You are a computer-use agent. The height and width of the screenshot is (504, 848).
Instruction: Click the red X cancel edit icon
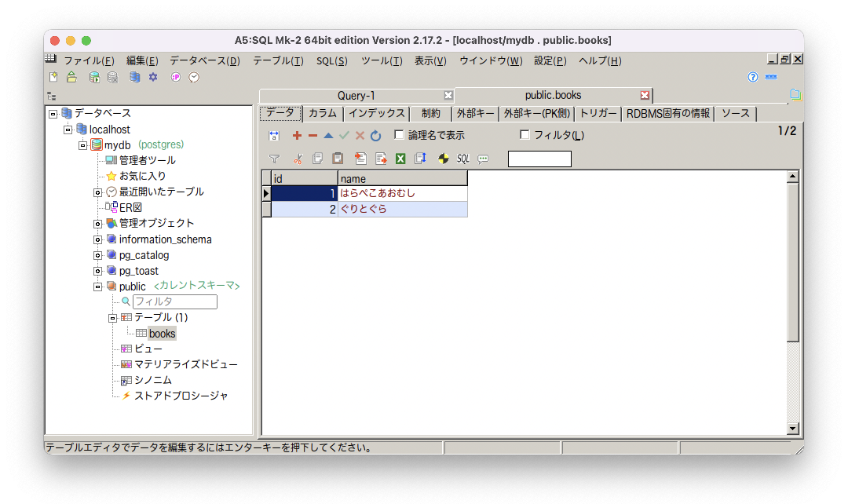(360, 135)
